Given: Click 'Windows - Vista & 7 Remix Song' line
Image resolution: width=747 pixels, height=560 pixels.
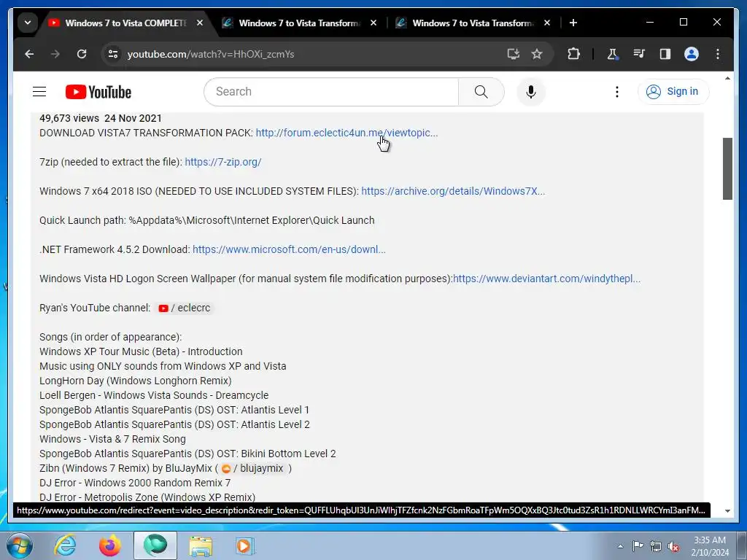Looking at the screenshot, I should point(112,439).
